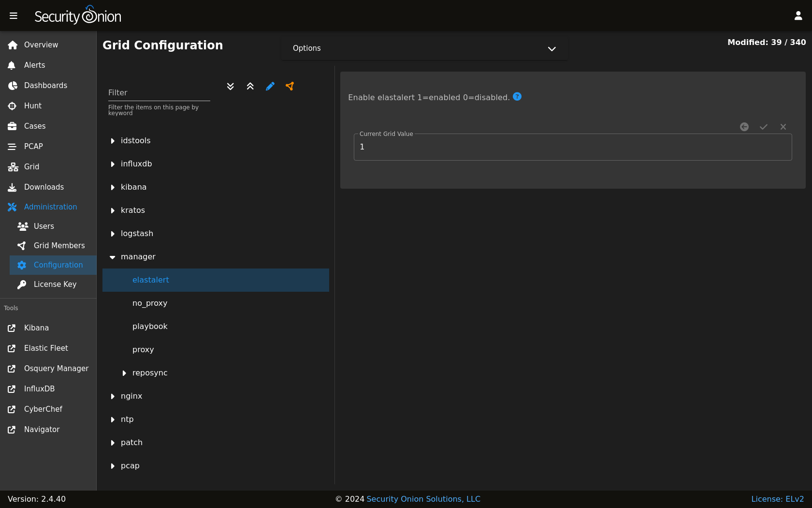Screen dimensions: 812x508
Task: Click the revert arrow icon above value
Action: coord(744,127)
